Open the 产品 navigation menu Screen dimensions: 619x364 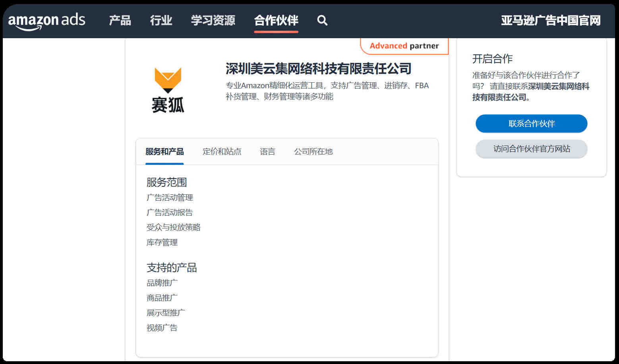(120, 20)
